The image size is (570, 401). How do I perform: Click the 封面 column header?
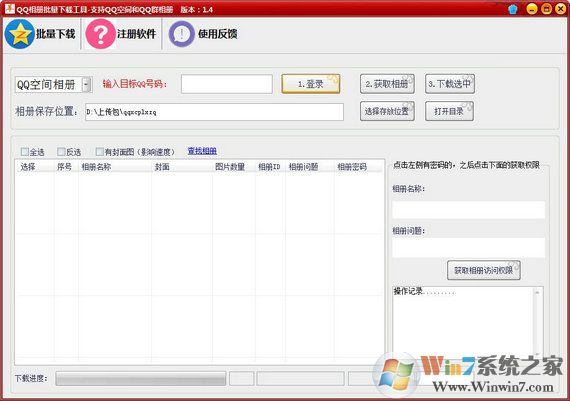(181, 167)
